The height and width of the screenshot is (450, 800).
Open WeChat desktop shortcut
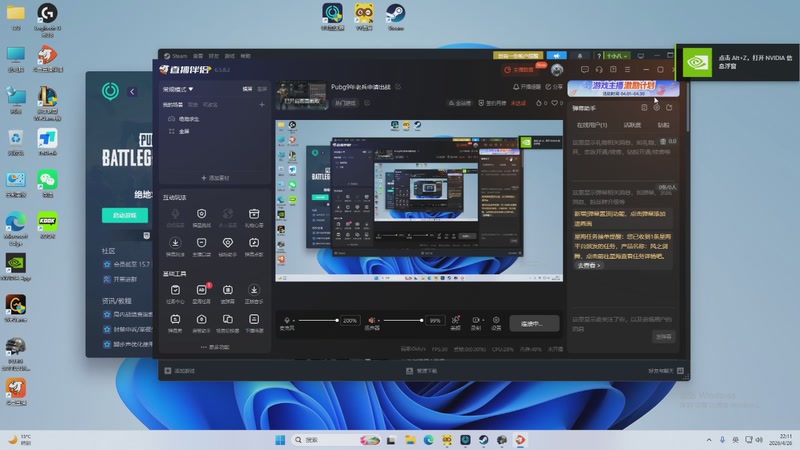47,183
